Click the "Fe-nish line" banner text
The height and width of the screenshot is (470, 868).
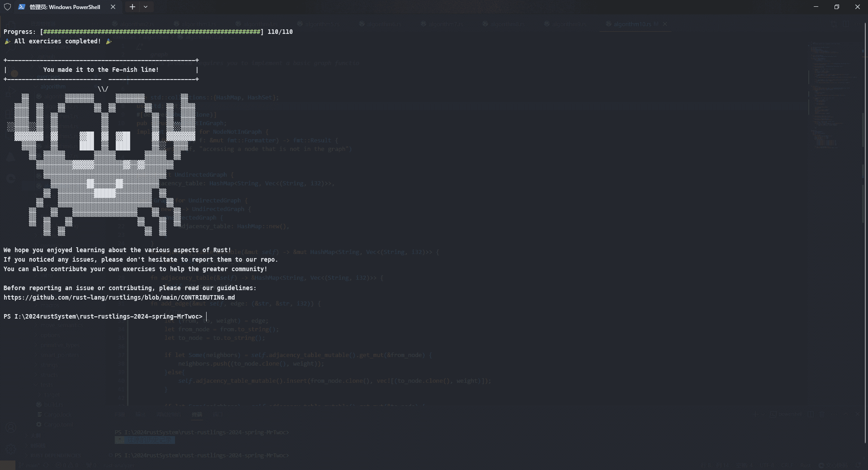pos(101,70)
